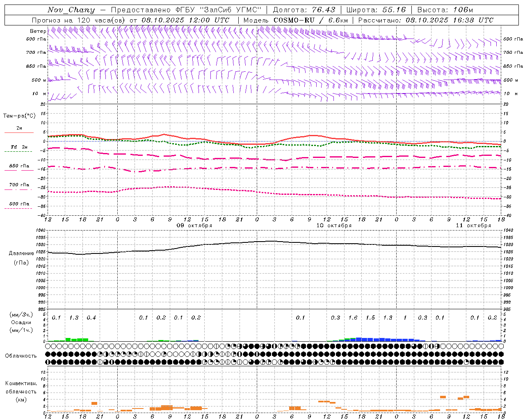The image size is (525, 420).
Task: Click the 1.5 precipitation value
Action: coord(370,318)
